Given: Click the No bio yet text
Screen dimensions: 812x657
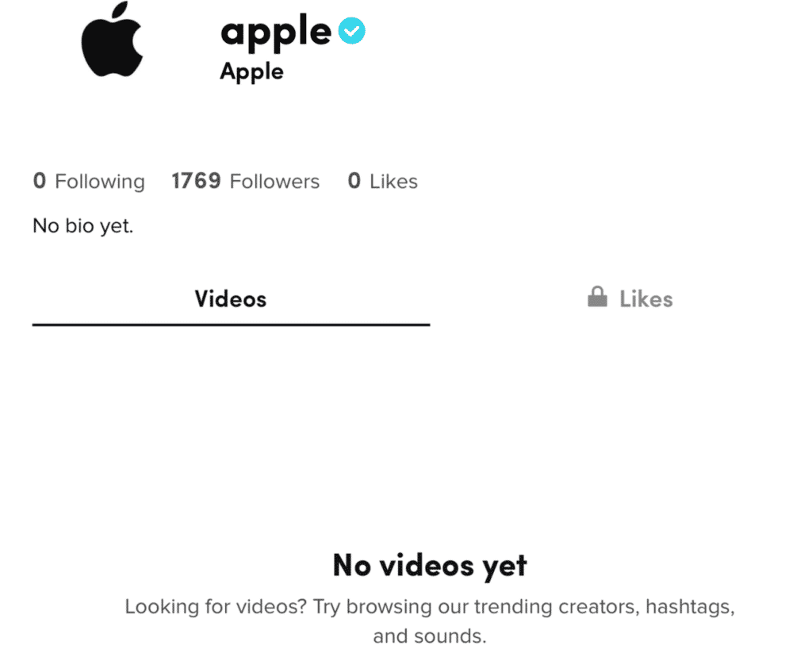Looking at the screenshot, I should [82, 225].
